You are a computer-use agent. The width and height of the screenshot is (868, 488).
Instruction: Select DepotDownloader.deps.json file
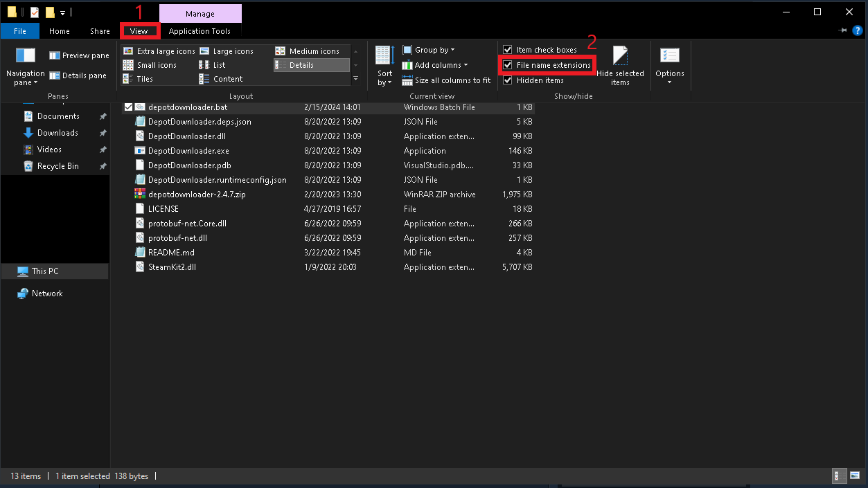tap(200, 122)
